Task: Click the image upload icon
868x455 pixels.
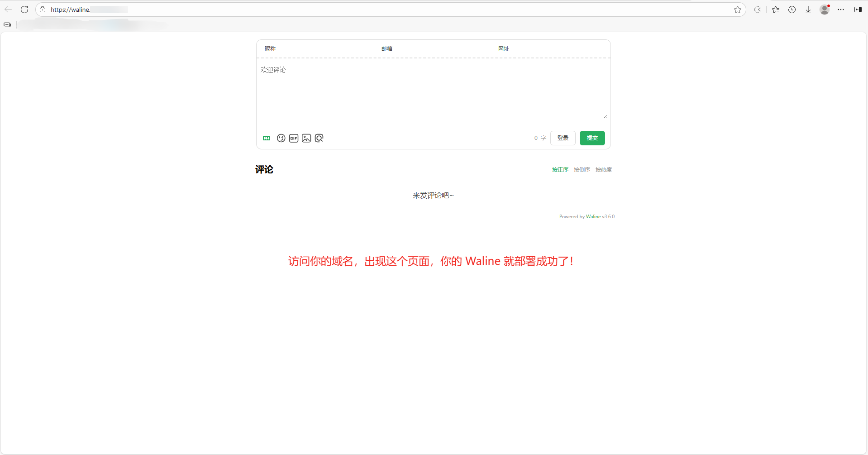Action: [306, 138]
